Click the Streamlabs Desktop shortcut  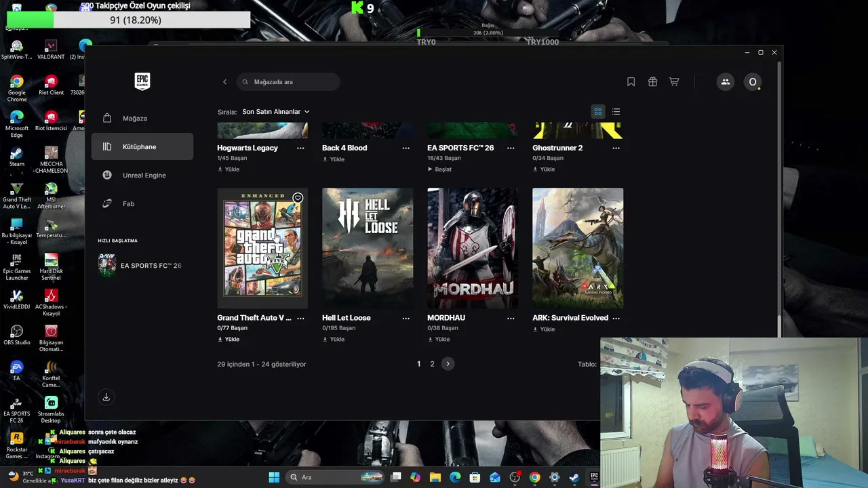[x=51, y=410]
